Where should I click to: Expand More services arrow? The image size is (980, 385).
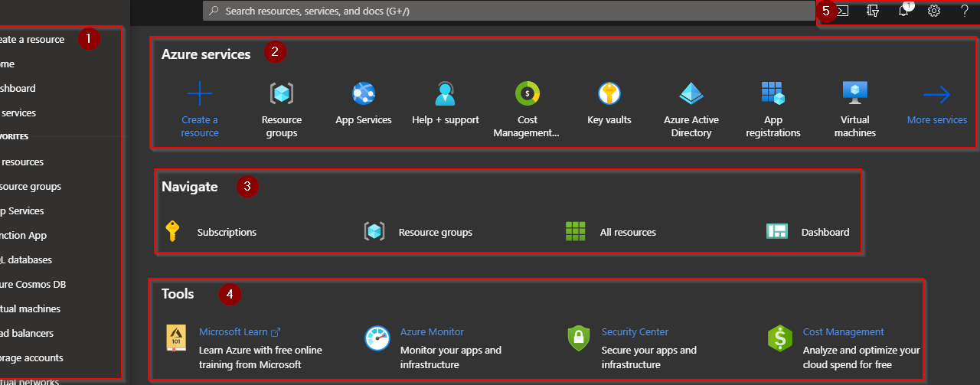tap(936, 96)
